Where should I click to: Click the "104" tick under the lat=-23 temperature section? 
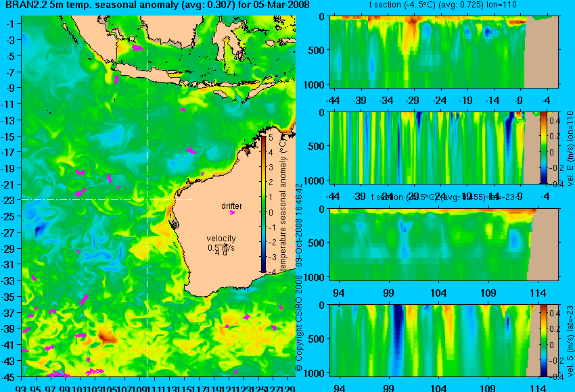438,293
